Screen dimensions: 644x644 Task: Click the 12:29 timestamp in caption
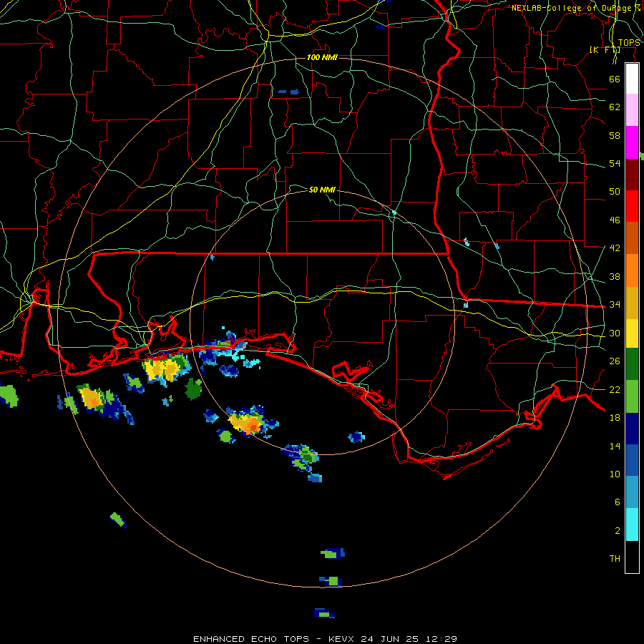440,639
